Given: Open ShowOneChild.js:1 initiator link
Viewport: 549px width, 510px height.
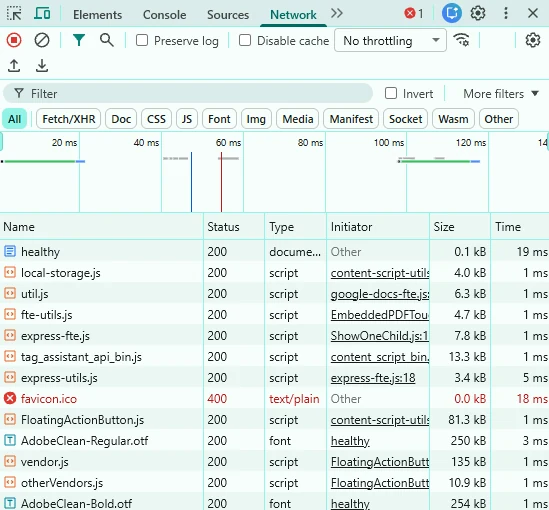Looking at the screenshot, I should pos(380,336).
